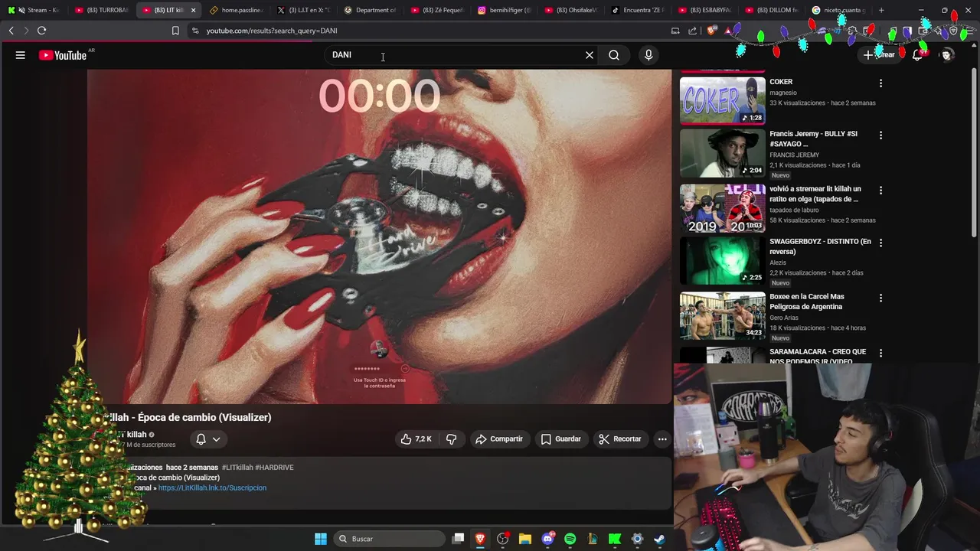This screenshot has width=980, height=551.
Task: Open Spotify from the taskbar
Action: click(x=570, y=539)
